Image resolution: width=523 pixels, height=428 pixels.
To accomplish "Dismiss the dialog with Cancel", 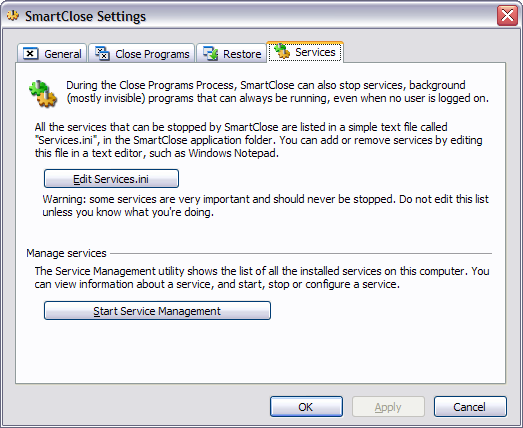I will 470,407.
